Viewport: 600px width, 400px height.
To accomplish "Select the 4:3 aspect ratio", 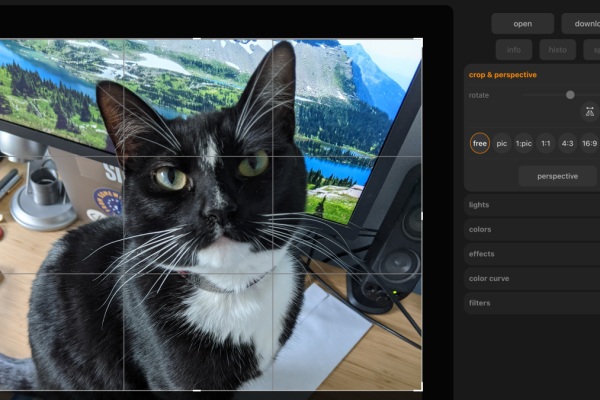I will pyautogui.click(x=567, y=143).
